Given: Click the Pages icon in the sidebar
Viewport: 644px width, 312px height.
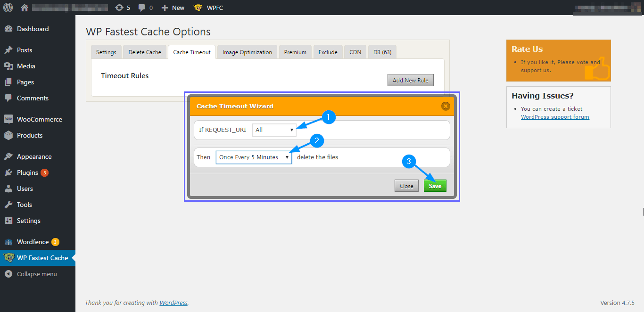Looking at the screenshot, I should 8,82.
